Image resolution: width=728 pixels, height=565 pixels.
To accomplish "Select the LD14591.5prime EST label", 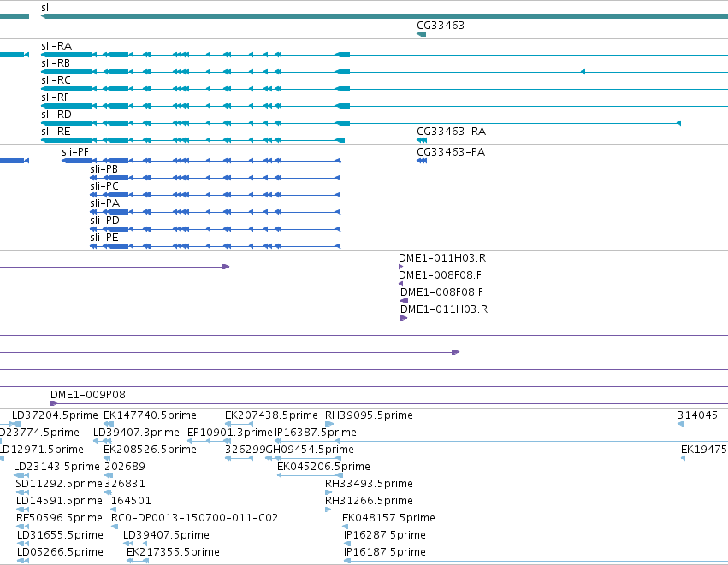I will [59, 501].
